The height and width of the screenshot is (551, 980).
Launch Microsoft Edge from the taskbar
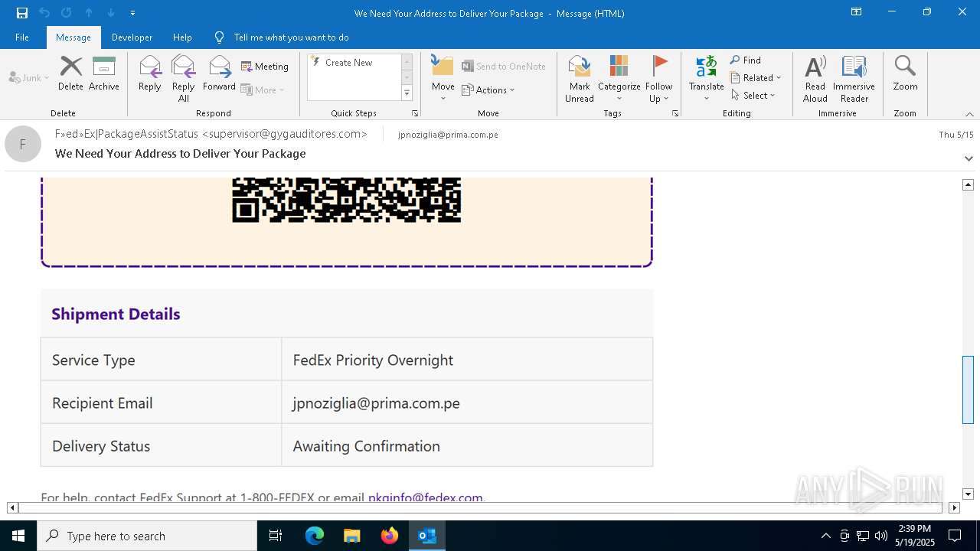click(x=315, y=536)
